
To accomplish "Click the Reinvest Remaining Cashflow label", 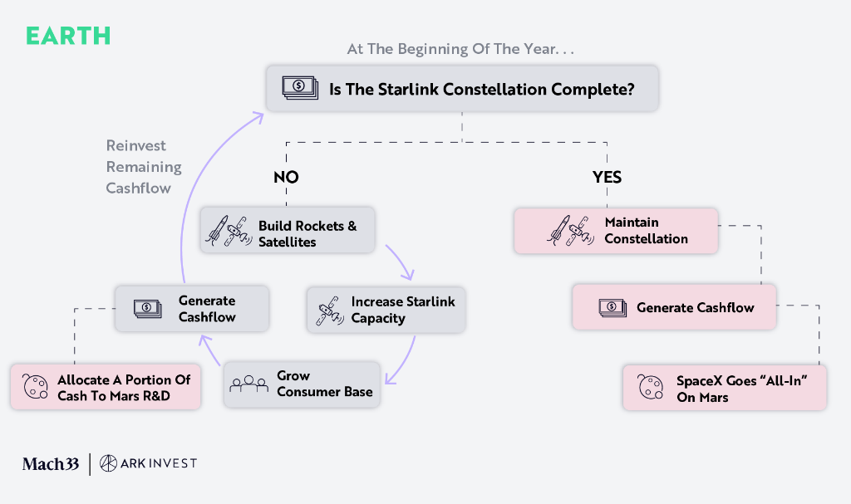I will [x=143, y=167].
